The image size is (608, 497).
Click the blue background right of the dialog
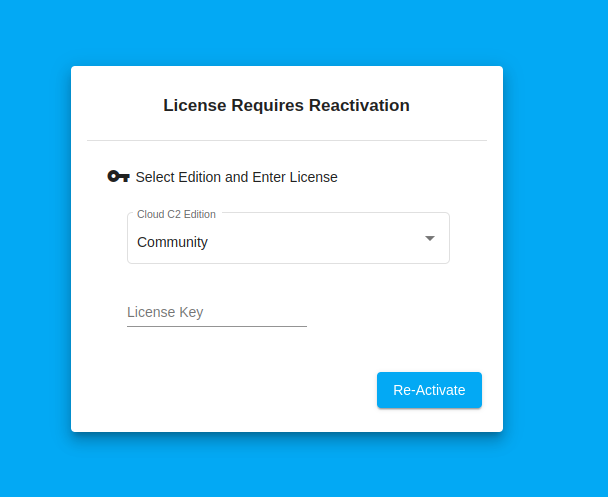click(x=555, y=250)
